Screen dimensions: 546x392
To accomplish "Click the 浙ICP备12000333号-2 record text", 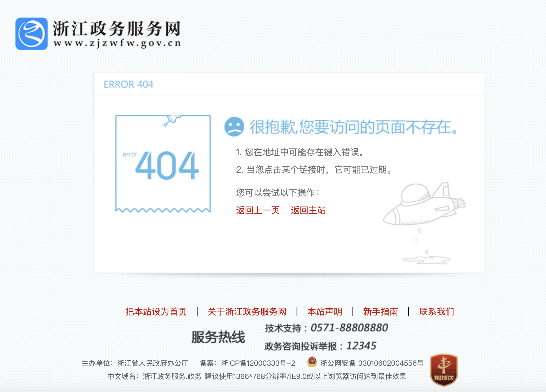I will click(258, 363).
